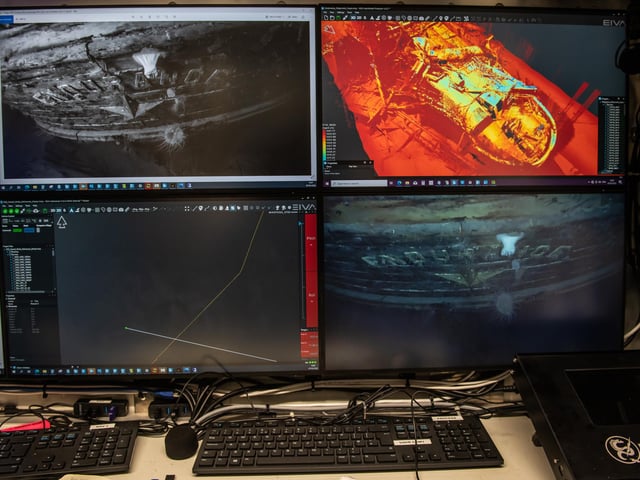Click contrast half-circle icon, bottom-left toolbar
Image resolution: width=640 pixels, height=480 pixels.
(215, 208)
